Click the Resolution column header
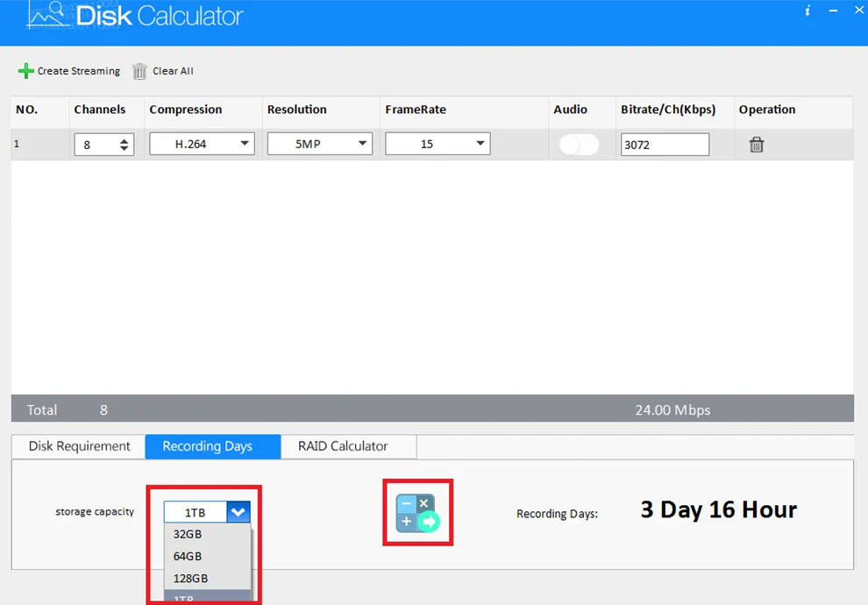The height and width of the screenshot is (605, 868). click(296, 110)
